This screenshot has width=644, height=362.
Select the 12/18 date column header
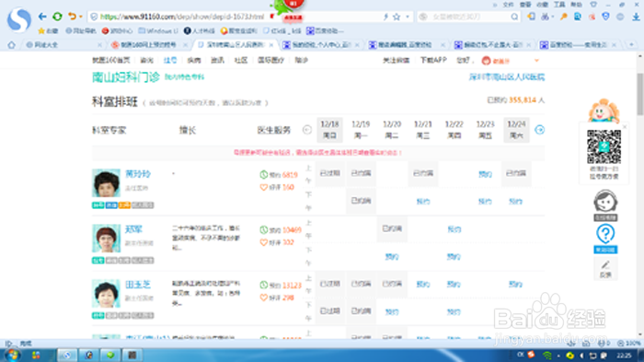coord(329,130)
